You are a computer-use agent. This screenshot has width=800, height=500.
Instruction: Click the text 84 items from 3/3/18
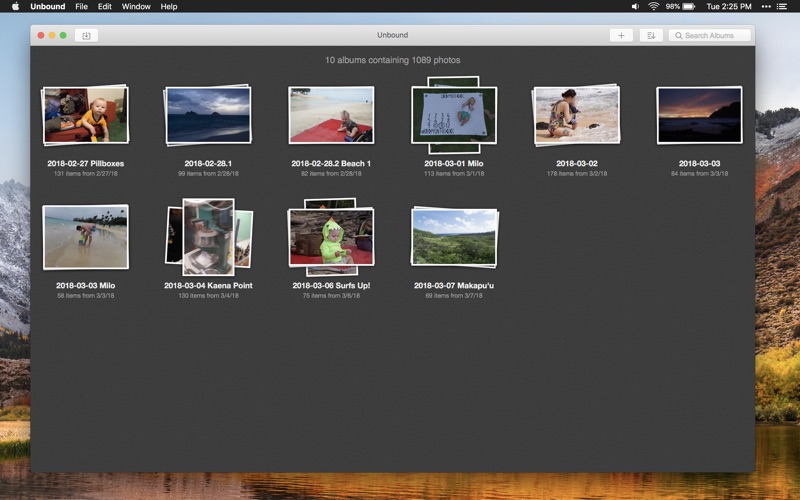click(699, 173)
